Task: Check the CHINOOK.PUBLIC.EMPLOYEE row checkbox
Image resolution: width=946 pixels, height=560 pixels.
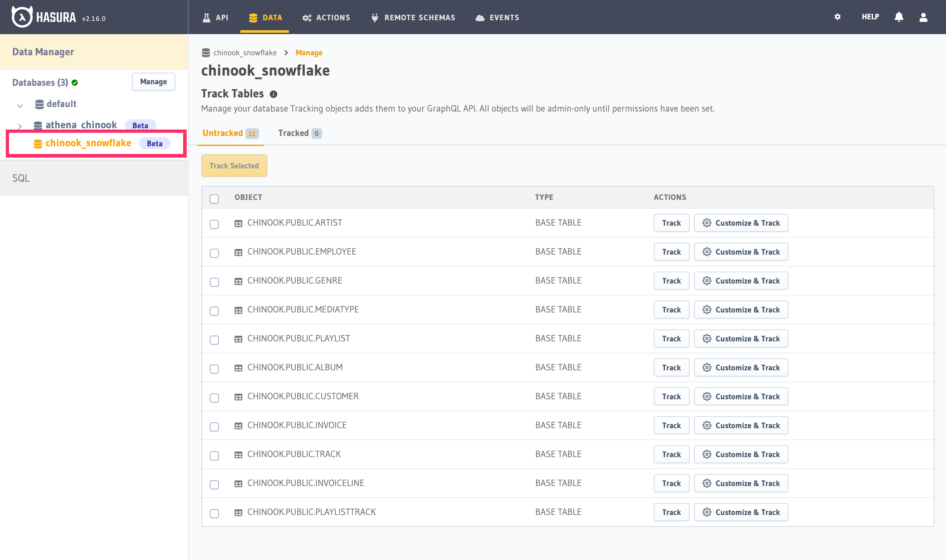Action: (214, 253)
